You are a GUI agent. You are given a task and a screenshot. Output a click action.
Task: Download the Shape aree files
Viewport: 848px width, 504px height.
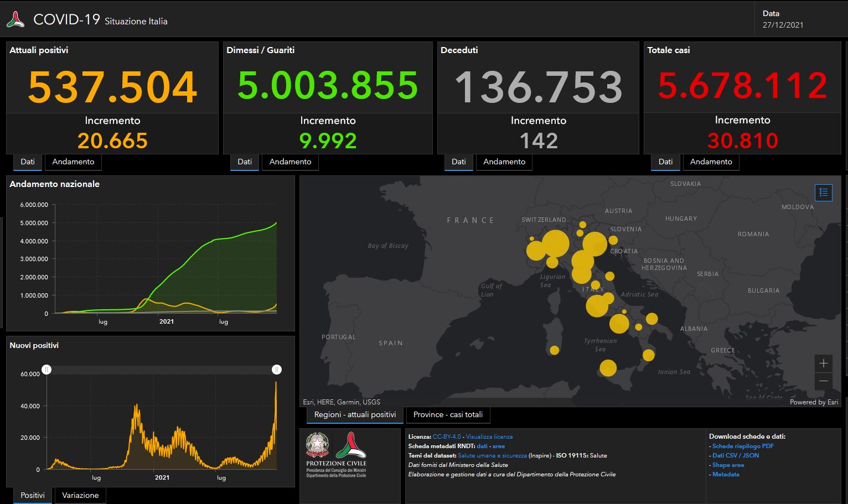coord(729,465)
